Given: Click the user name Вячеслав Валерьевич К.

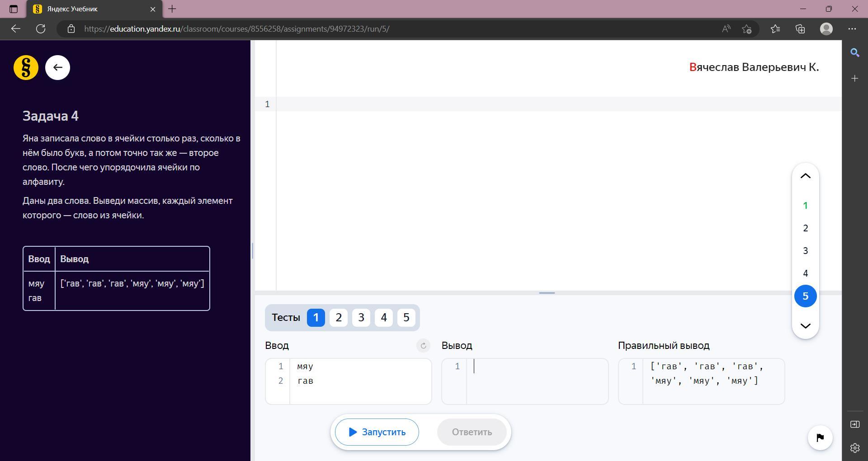Looking at the screenshot, I should [x=754, y=67].
